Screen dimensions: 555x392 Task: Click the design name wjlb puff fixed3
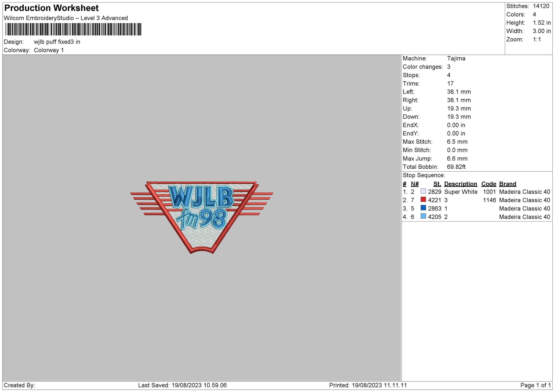(57, 42)
